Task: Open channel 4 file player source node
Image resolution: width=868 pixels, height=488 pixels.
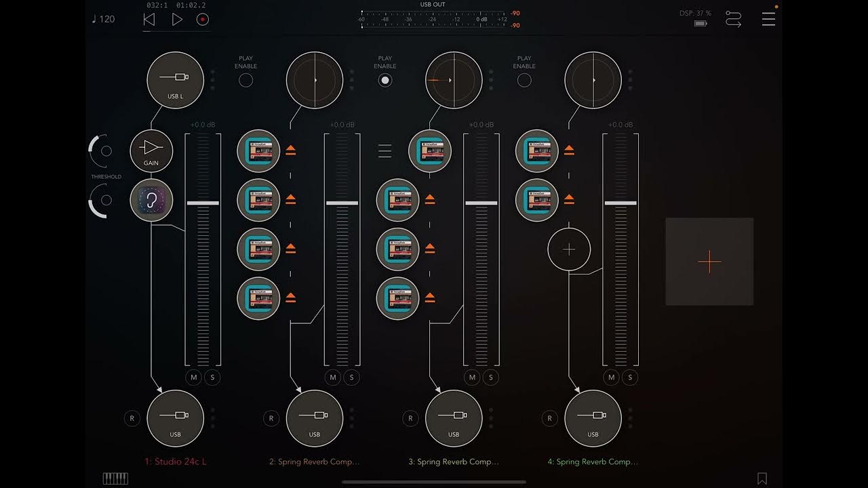Action: pos(593,80)
